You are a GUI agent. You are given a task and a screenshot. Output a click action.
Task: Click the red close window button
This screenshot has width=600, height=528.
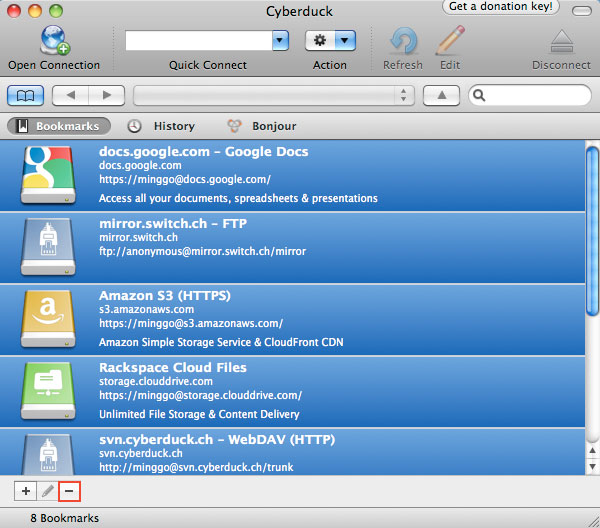pyautogui.click(x=14, y=11)
